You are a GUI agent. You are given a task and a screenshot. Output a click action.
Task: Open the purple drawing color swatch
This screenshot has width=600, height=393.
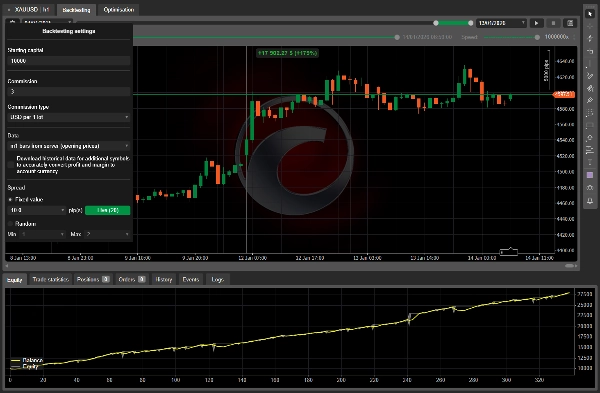[590, 175]
